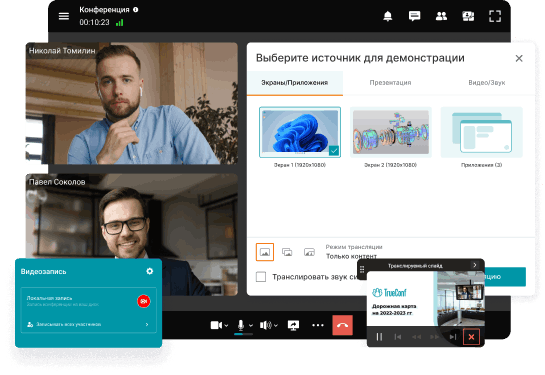Select Николай Томилин video tile

[x=132, y=103]
